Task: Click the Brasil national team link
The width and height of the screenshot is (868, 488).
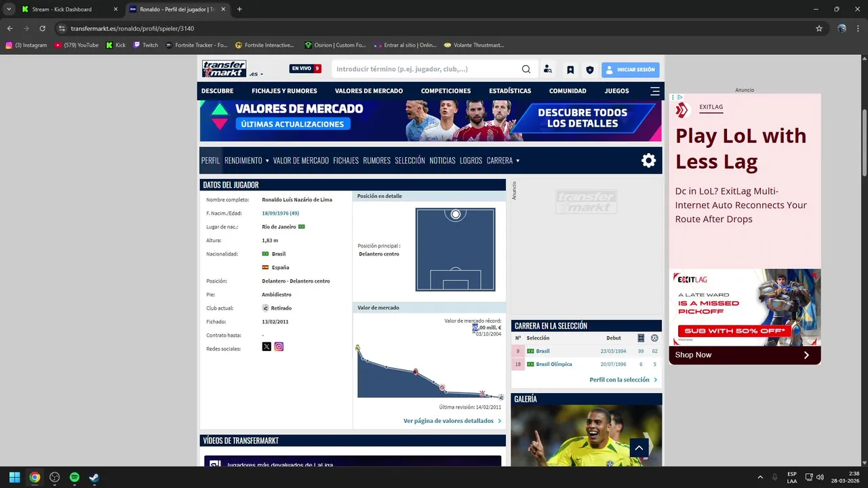Action: coord(542,351)
